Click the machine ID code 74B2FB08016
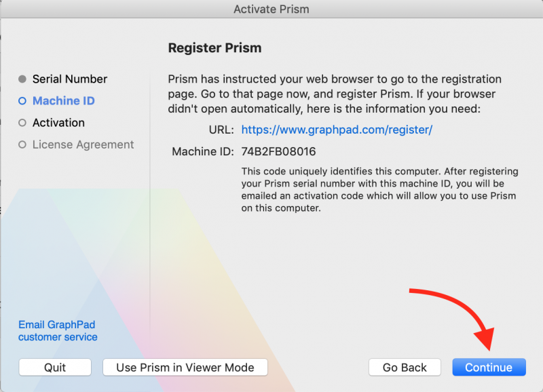This screenshot has width=543, height=392. pyautogui.click(x=278, y=151)
